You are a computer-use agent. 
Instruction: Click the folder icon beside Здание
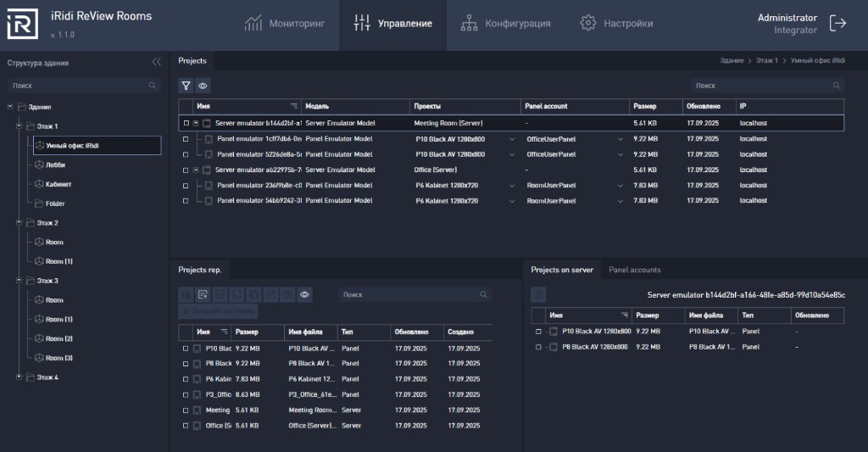22,107
